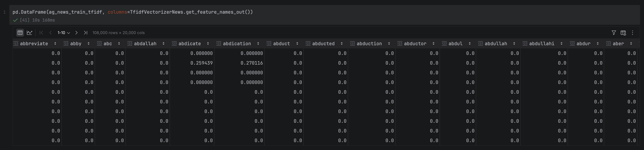Click the sort arrows for abby column
The height and width of the screenshot is (150, 644).
pos(89,43)
